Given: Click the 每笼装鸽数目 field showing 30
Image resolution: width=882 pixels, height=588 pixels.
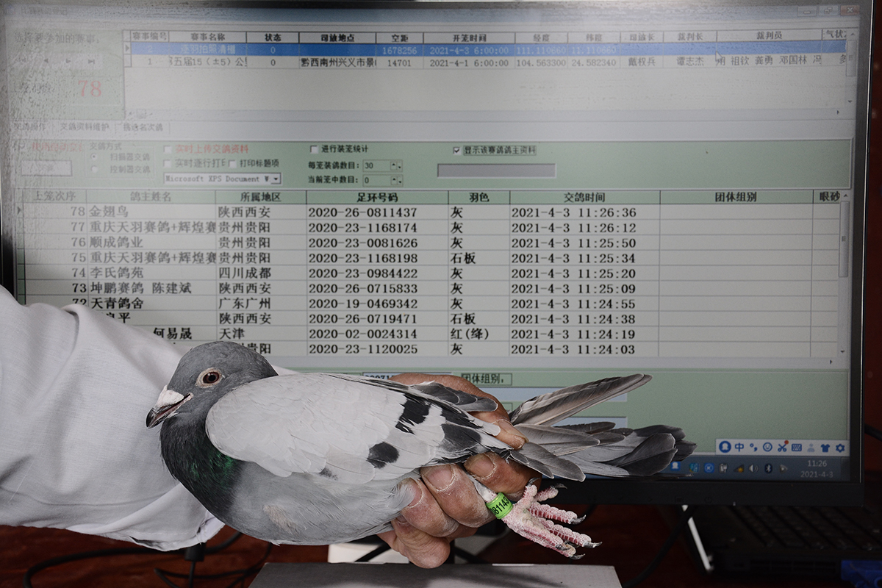Looking at the screenshot, I should [376, 165].
